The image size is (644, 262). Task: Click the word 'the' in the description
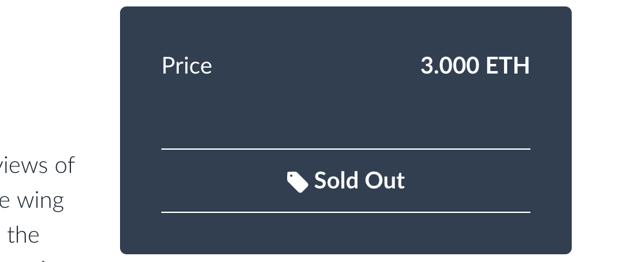tap(23, 236)
